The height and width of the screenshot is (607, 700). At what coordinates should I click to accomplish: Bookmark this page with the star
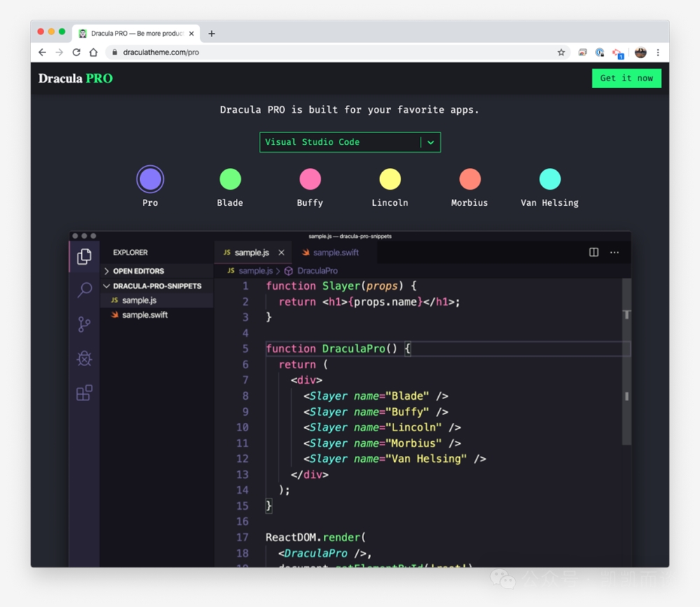tap(561, 53)
